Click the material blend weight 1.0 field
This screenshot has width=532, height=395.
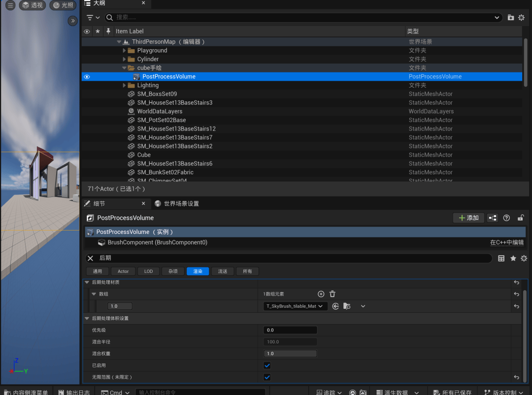(x=120, y=306)
